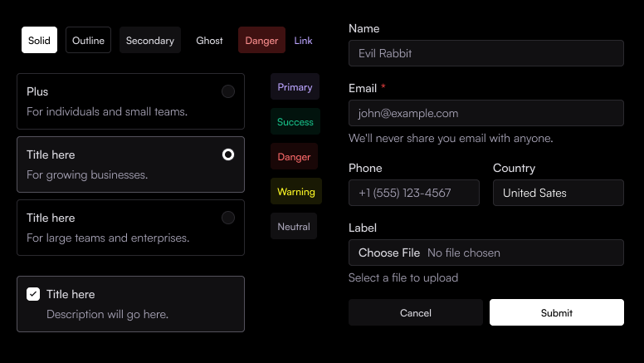Click the Neutral badge
644x363 pixels.
click(x=294, y=226)
